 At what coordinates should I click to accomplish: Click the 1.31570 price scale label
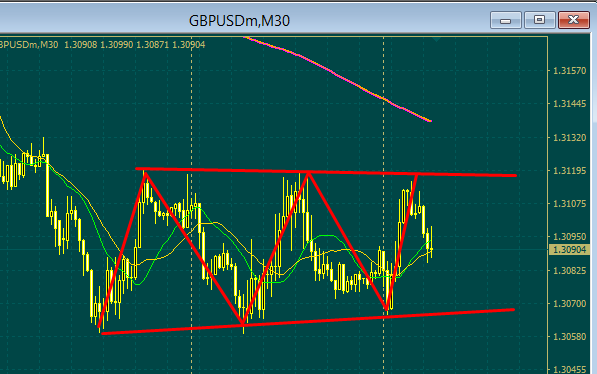click(x=570, y=71)
